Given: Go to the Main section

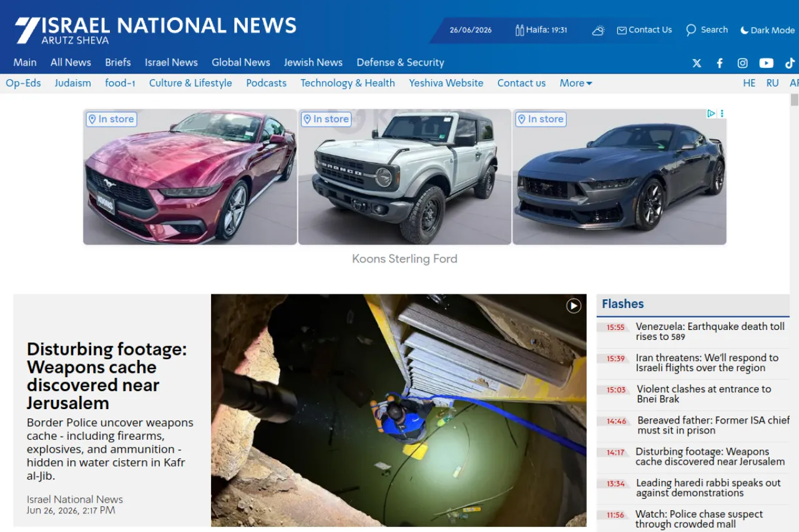Looking at the screenshot, I should 25,62.
